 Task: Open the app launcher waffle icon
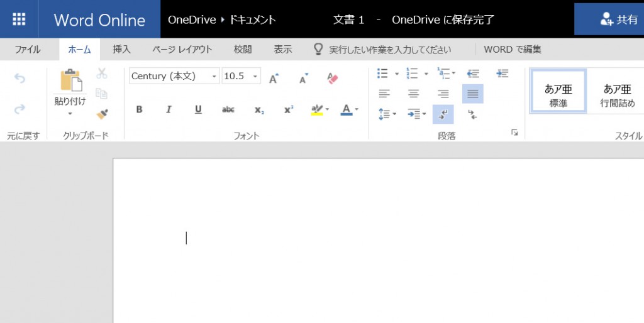point(19,19)
